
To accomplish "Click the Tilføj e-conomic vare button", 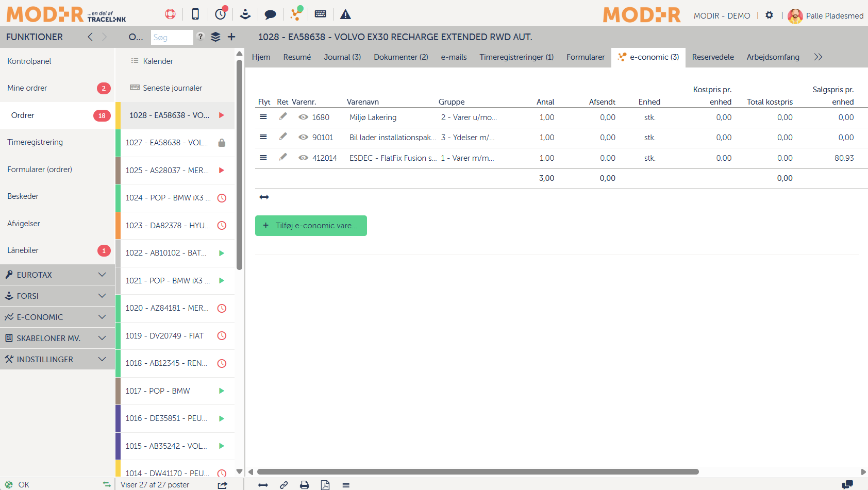I will point(311,226).
